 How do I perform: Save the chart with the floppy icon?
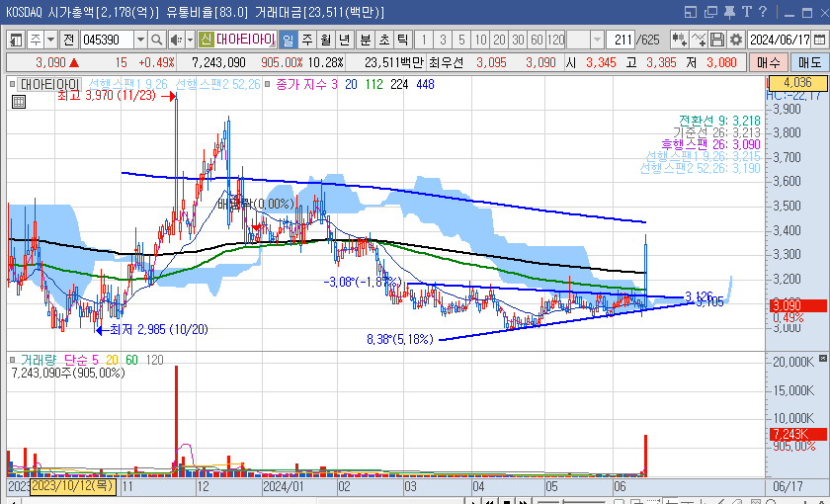pyautogui.click(x=717, y=40)
